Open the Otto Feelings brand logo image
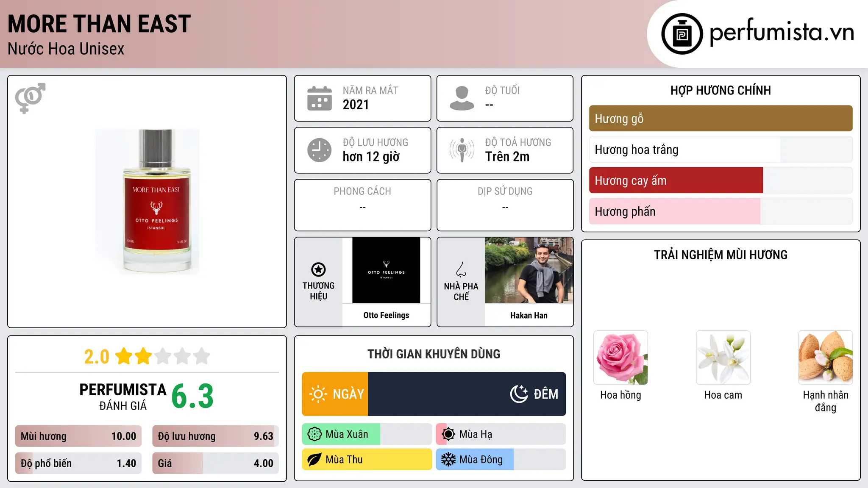The height and width of the screenshot is (488, 868). pyautogui.click(x=386, y=270)
